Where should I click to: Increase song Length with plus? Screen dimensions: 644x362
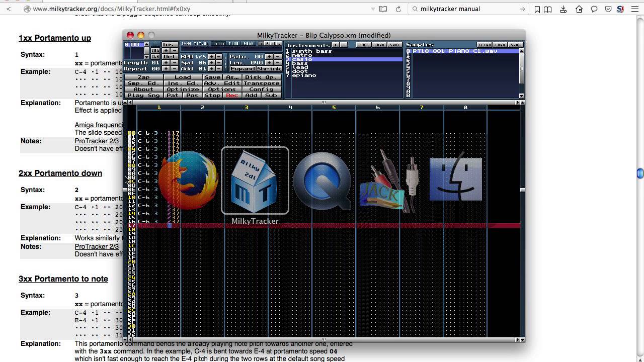click(166, 63)
